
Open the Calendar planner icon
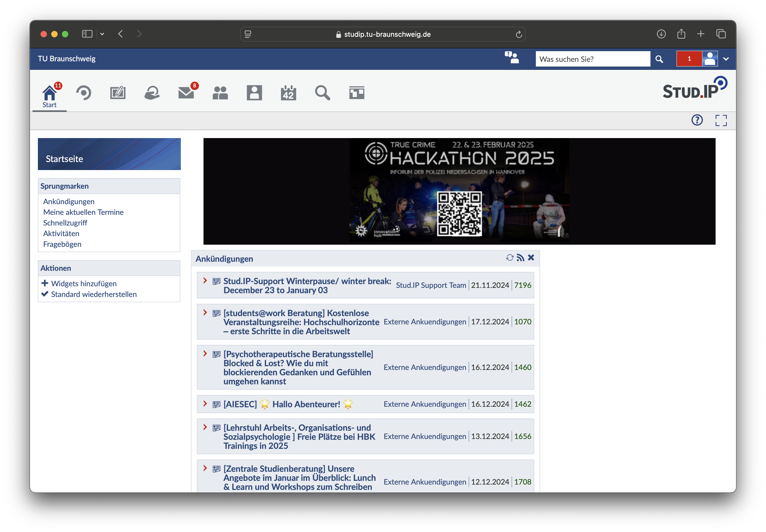pos(288,93)
